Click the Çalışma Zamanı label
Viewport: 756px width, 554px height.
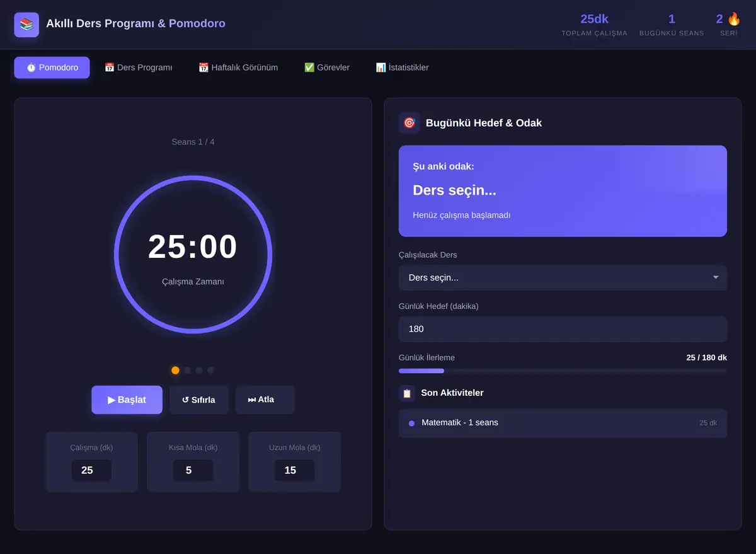tap(193, 282)
